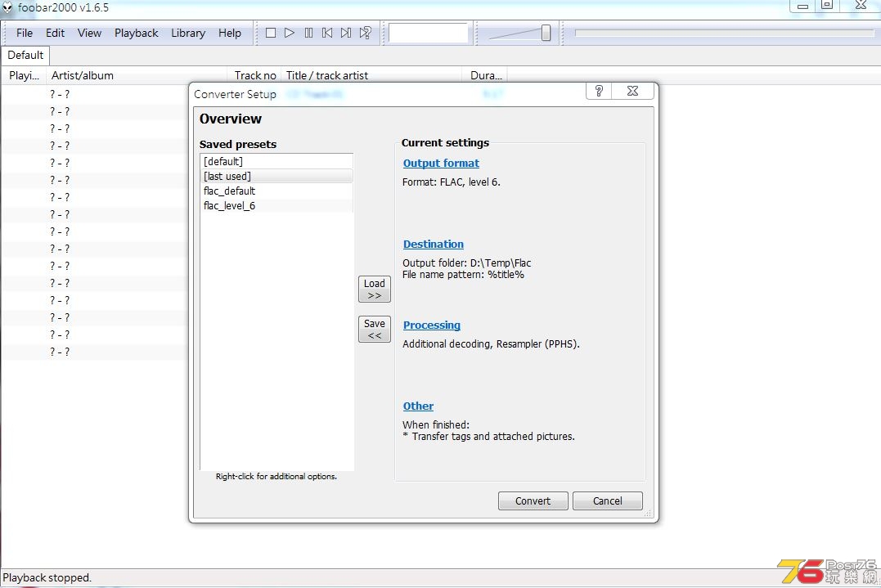Maximize the foobar2000 window
Screen dimensions: 881x588
coord(827,6)
